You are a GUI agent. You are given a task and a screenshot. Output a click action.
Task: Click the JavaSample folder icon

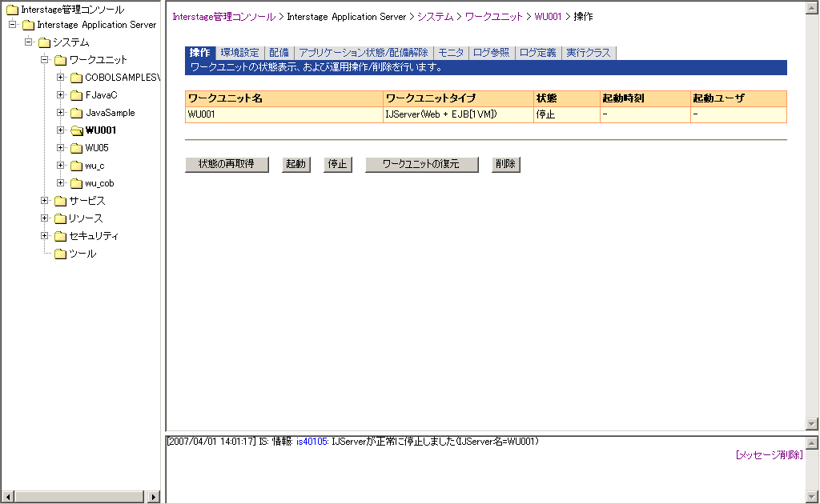click(x=76, y=113)
